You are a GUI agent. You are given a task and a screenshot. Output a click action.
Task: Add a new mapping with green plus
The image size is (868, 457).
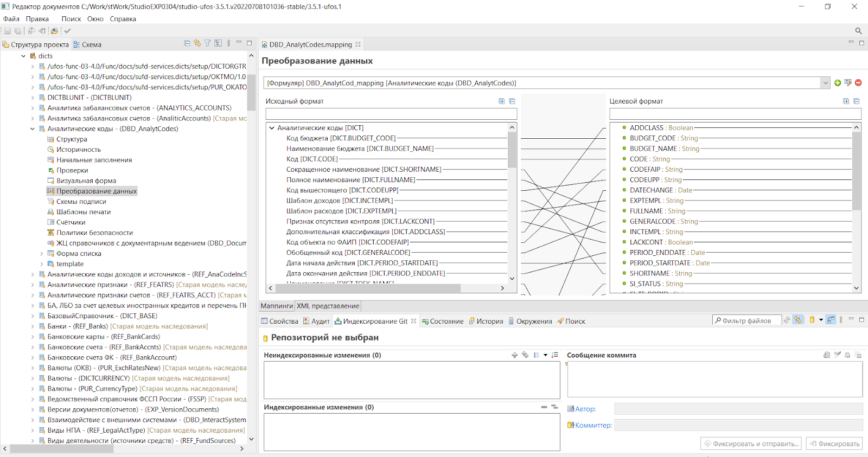coord(838,83)
